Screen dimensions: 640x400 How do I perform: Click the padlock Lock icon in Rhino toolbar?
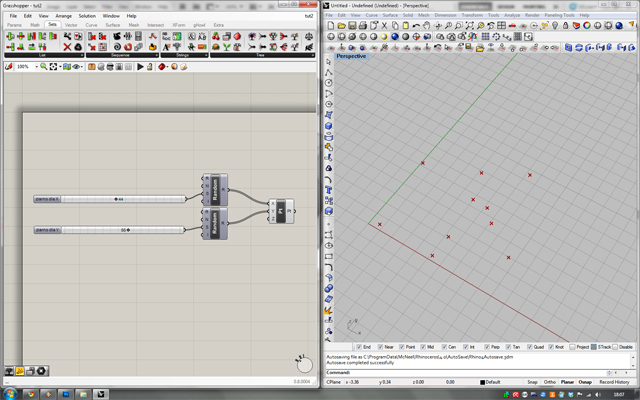(x=565, y=26)
